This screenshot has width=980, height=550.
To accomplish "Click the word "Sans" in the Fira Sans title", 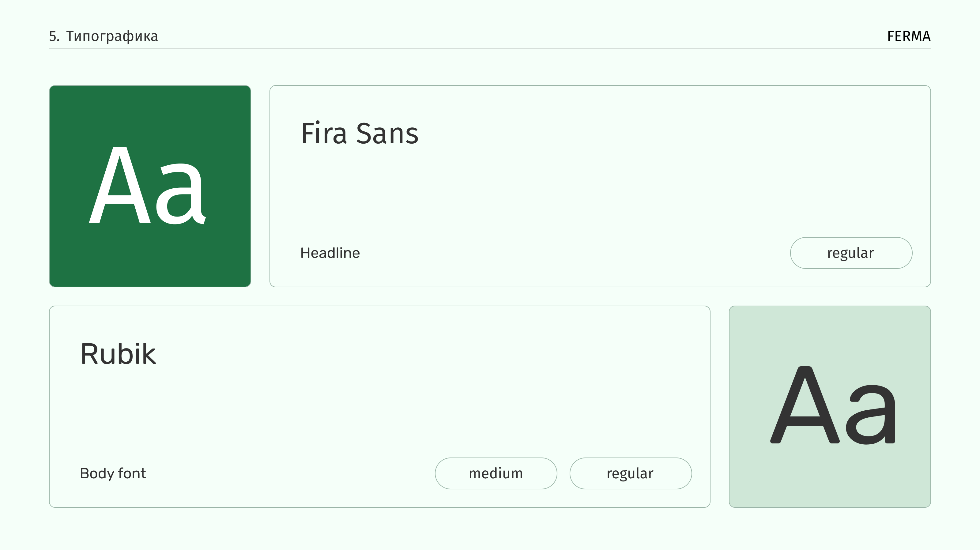I will point(387,134).
